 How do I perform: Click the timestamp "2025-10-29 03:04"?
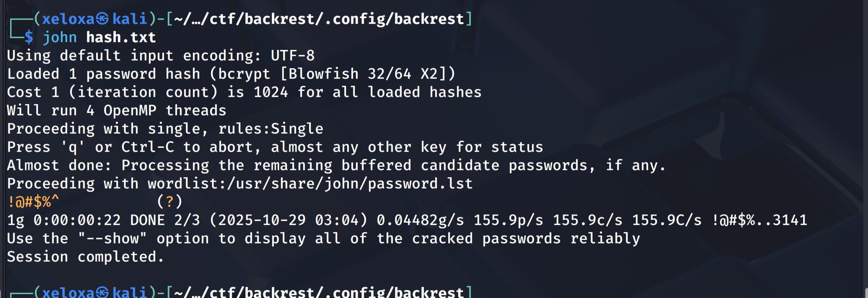(x=288, y=220)
